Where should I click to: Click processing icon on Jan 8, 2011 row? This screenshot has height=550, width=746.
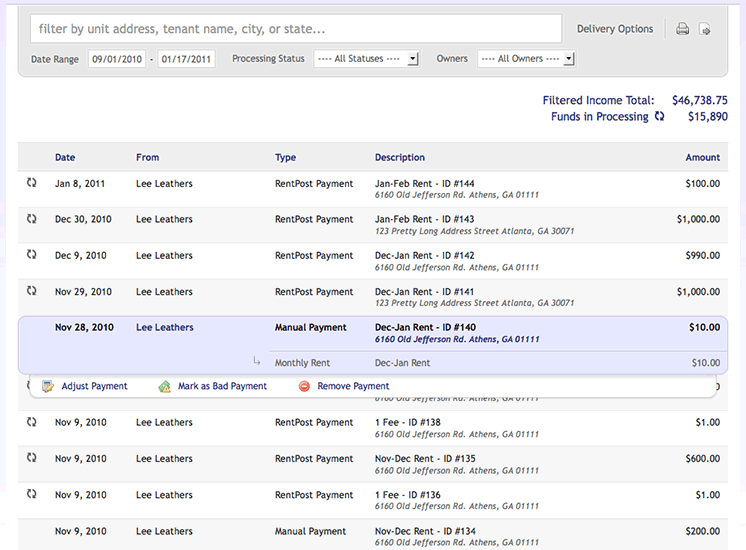[31, 183]
